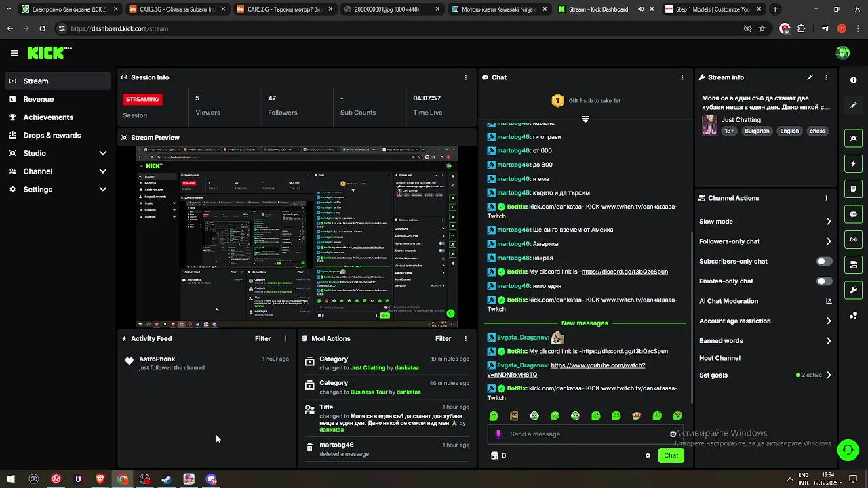This screenshot has width=868, height=488.
Task: Edit stream info with the pencil icon
Action: pyautogui.click(x=810, y=77)
